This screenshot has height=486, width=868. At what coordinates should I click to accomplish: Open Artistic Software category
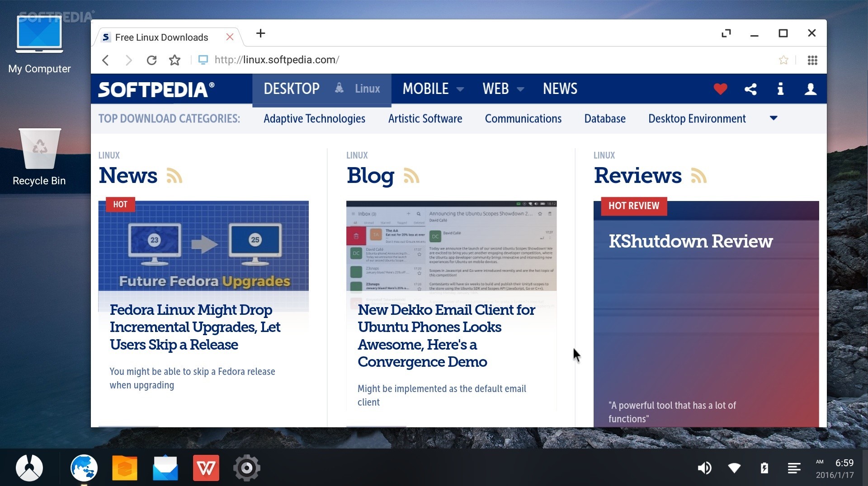[425, 119]
